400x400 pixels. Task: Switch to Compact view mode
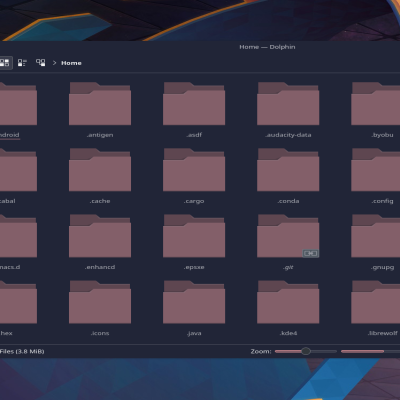tap(22, 63)
